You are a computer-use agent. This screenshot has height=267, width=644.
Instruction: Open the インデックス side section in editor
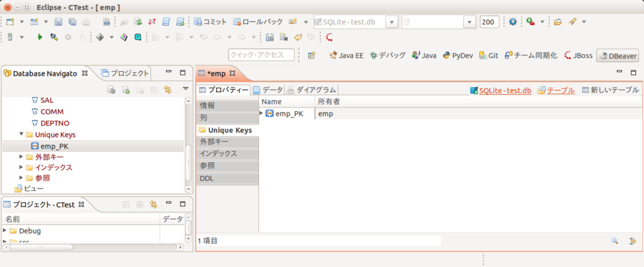tap(228, 154)
